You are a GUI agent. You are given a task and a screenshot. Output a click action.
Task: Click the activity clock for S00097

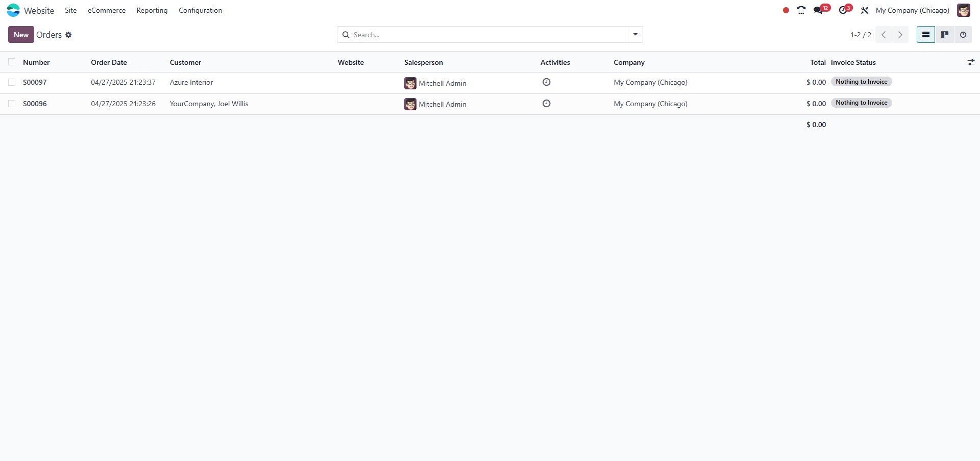[546, 82]
